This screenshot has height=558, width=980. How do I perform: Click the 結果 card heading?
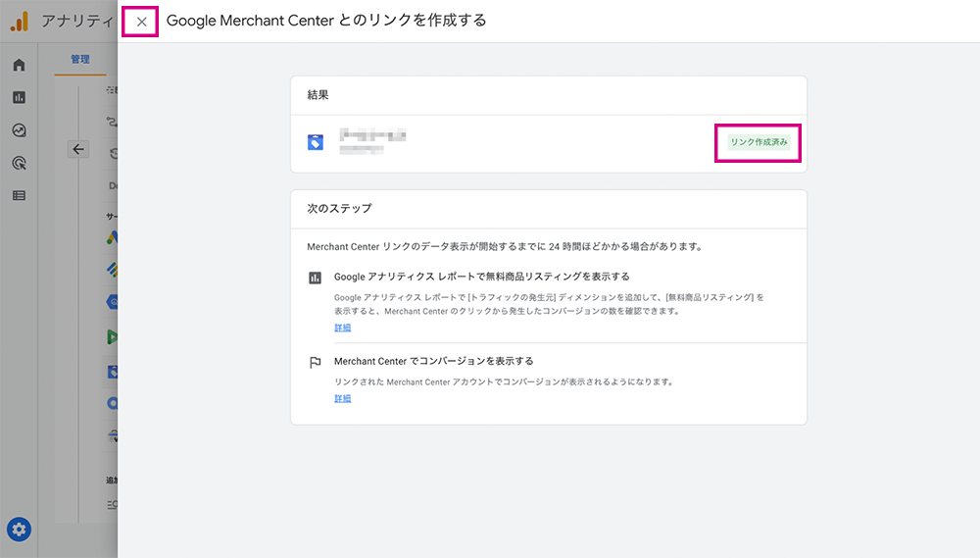(x=318, y=94)
